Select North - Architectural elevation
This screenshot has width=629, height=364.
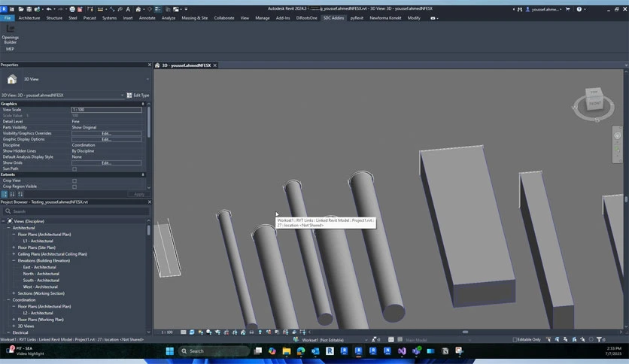tap(41, 274)
